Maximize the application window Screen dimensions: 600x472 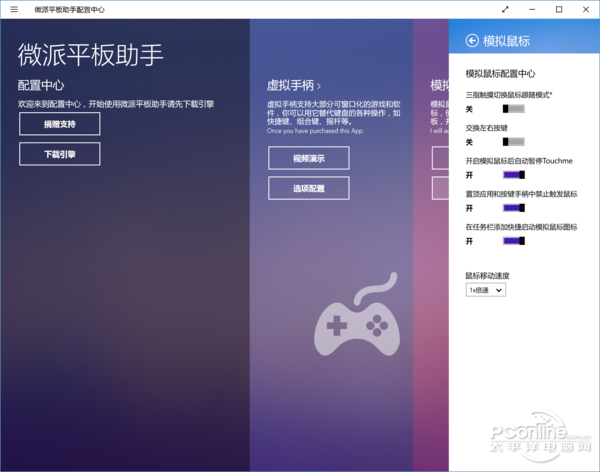[x=559, y=9]
